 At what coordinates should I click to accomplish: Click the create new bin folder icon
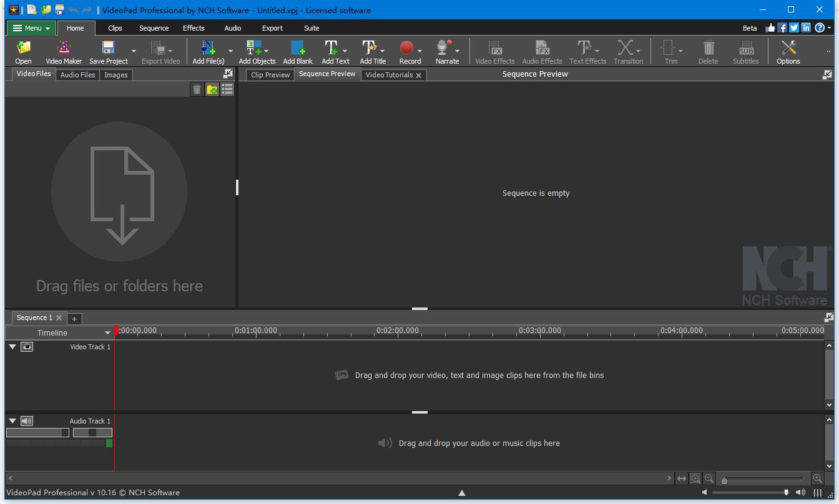tap(212, 89)
